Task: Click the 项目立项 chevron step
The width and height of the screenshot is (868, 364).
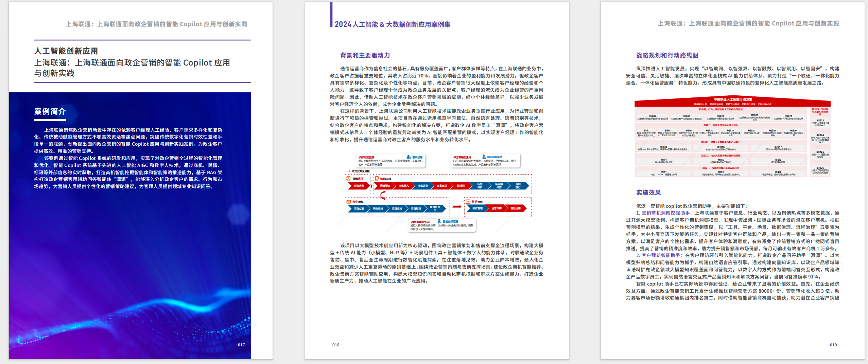Action: [359, 208]
